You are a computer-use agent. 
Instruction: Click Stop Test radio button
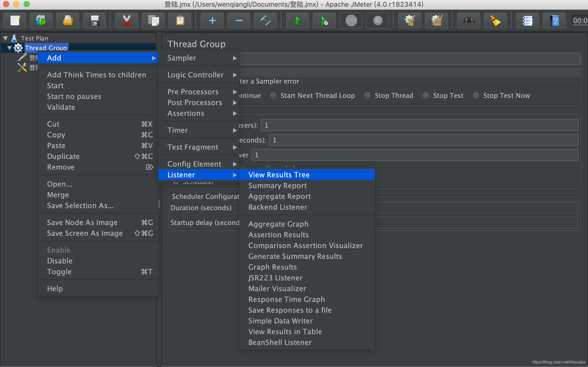tap(426, 95)
